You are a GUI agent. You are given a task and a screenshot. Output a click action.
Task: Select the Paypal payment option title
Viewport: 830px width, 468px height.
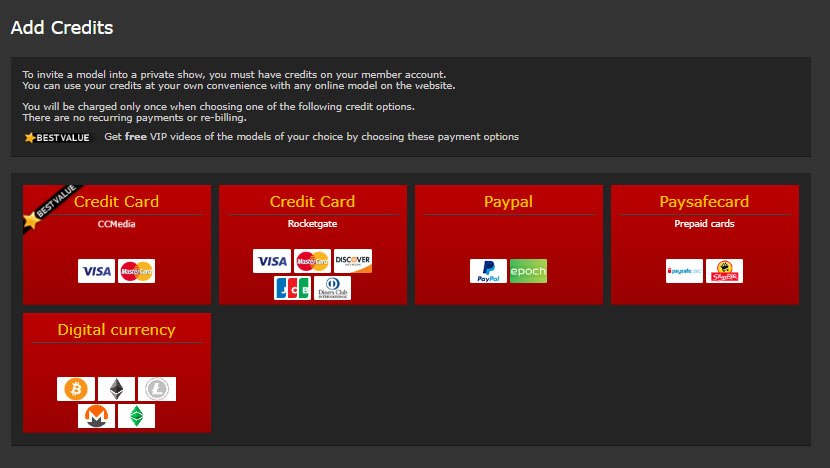[508, 202]
